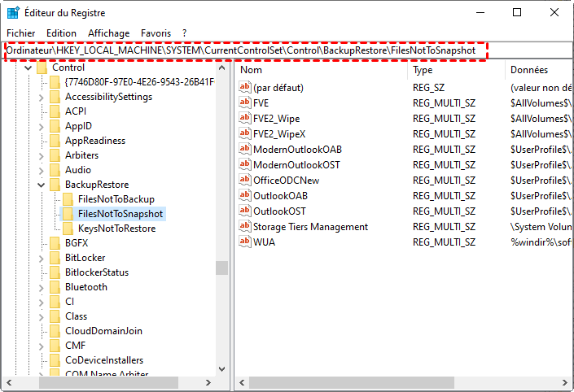Select the WUA value name
574x392 pixels.
(x=264, y=242)
